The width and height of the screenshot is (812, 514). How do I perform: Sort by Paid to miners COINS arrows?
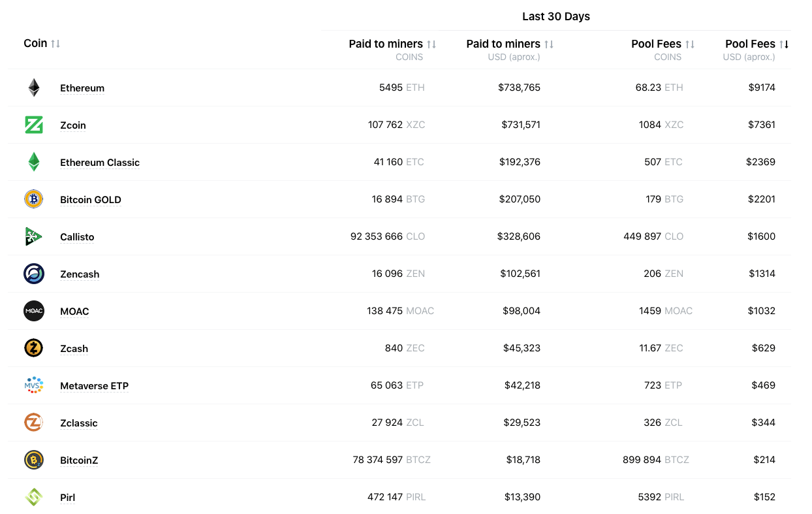pyautogui.click(x=431, y=44)
